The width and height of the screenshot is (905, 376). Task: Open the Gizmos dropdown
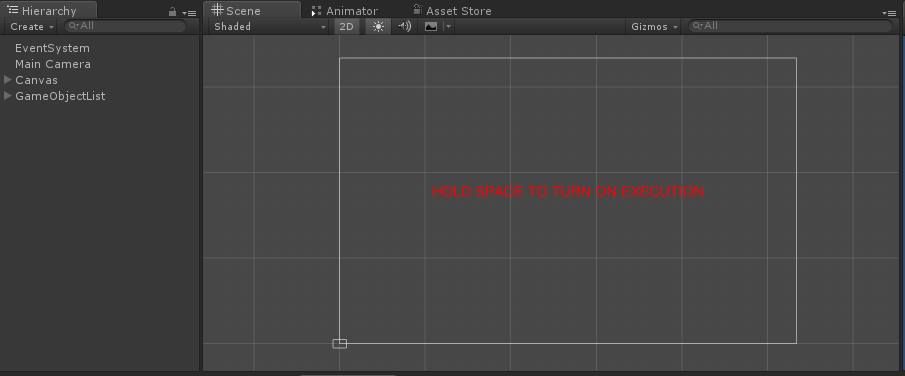(655, 27)
